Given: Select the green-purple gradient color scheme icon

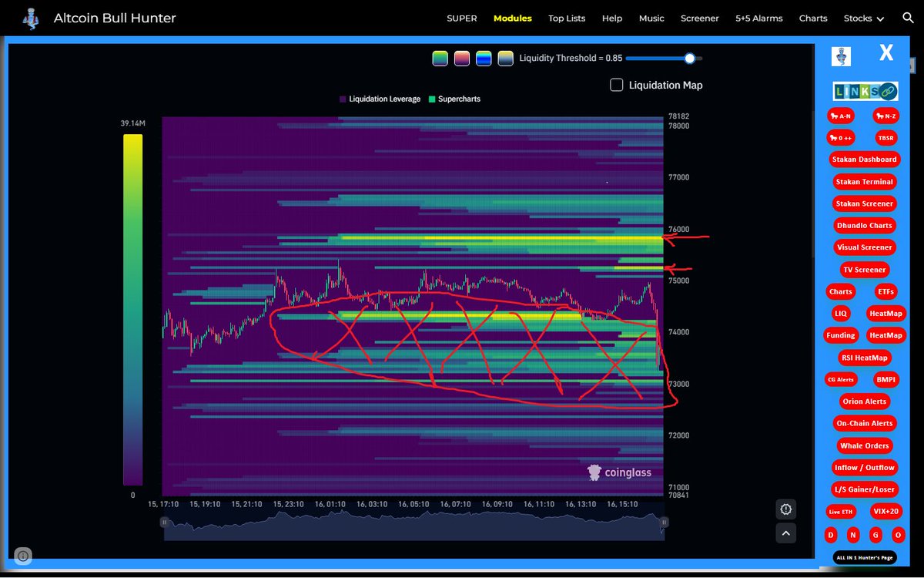Looking at the screenshot, I should 440,58.
